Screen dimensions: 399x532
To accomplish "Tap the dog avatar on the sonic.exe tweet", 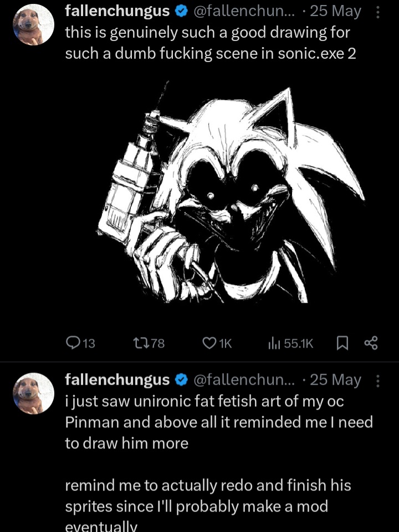I will pyautogui.click(x=33, y=24).
